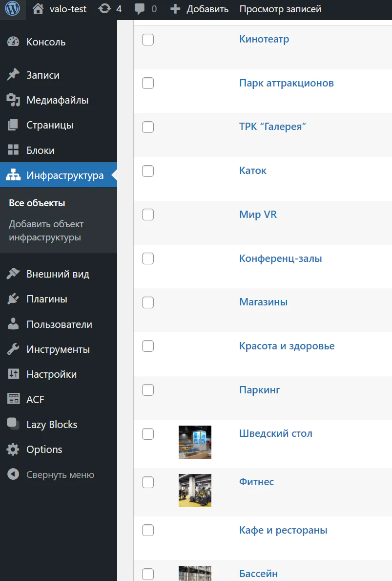The width and height of the screenshot is (392, 581).
Task: Check the Паркинг row checkbox
Action: 148,390
